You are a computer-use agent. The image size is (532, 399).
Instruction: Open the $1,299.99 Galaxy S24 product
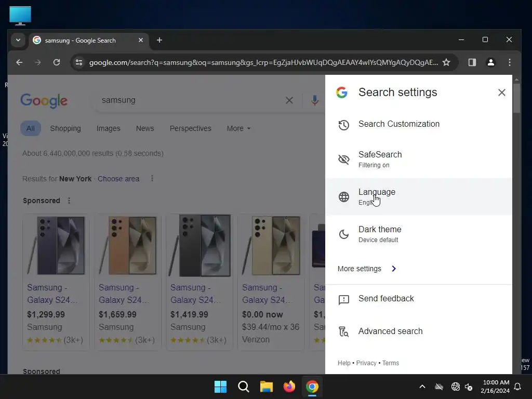(x=56, y=282)
